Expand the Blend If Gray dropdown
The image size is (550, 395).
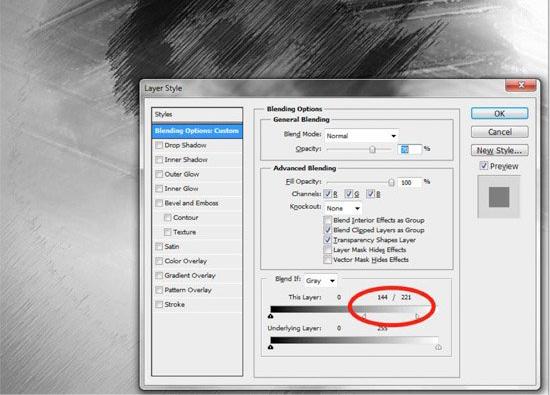click(321, 280)
